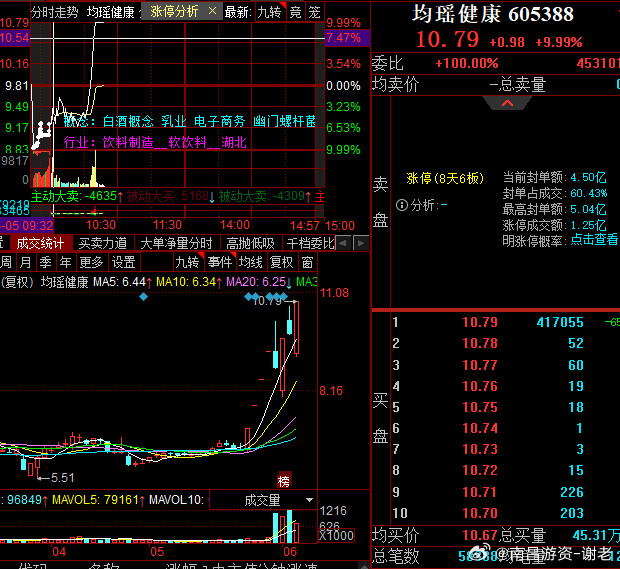Expand the sell order panel chevron
Viewport: 620px width, 569px height.
click(x=507, y=103)
